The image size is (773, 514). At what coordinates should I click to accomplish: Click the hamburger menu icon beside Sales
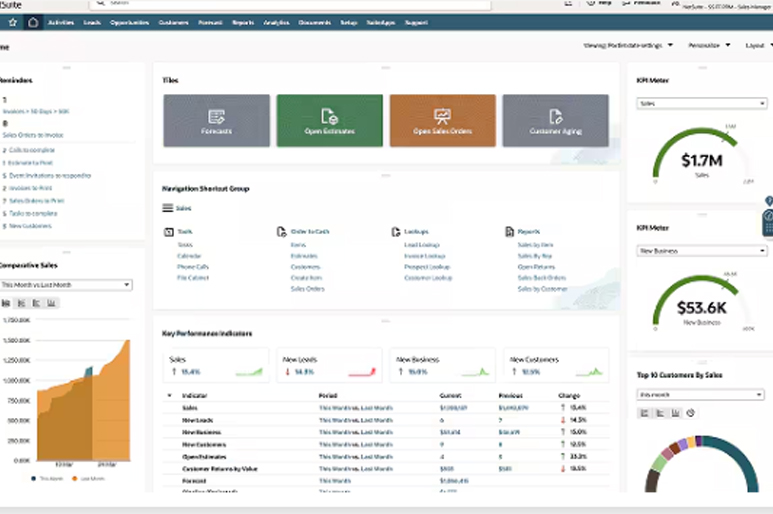pos(168,208)
